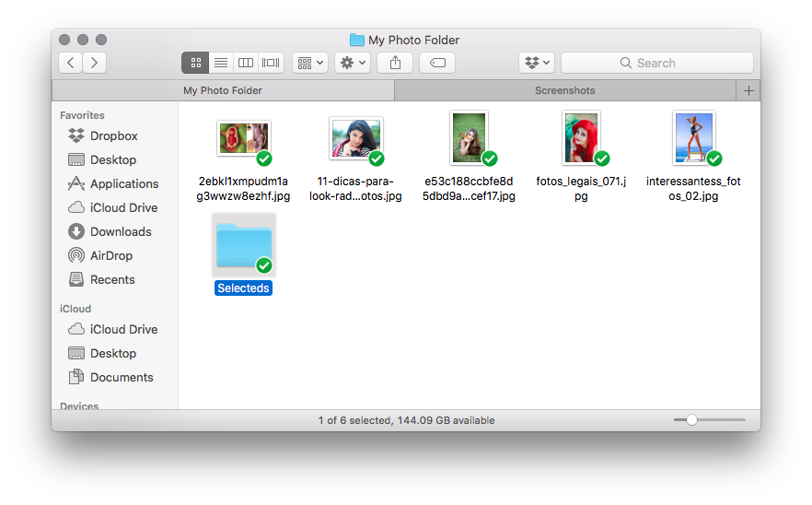The width and height of the screenshot is (812, 505).
Task: Open Documents in the sidebar
Action: tap(110, 377)
